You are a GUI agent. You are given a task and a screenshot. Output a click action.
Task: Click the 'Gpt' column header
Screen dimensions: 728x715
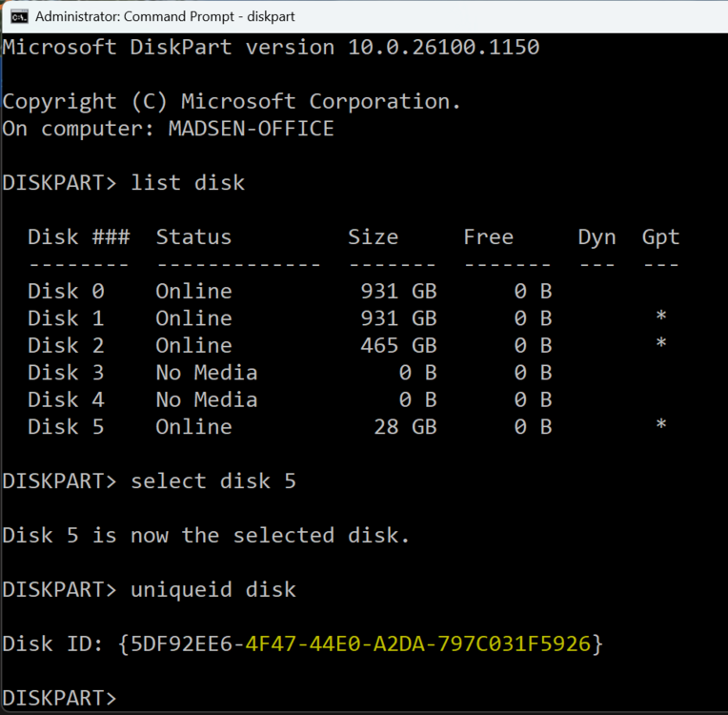tap(660, 238)
